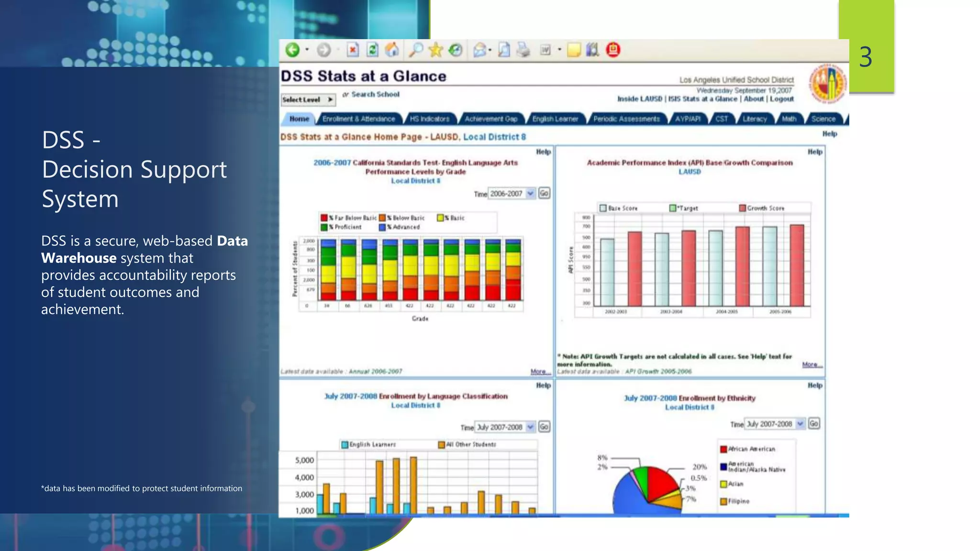Open Time dropdown in Language Classification panel
Viewport: 980px width, 551px height.
pos(505,427)
